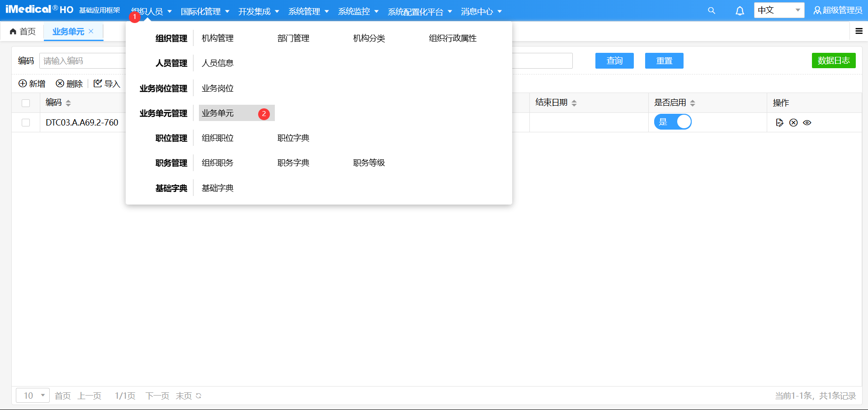
Task: Select 组织职位 in the menu
Action: [x=217, y=138]
